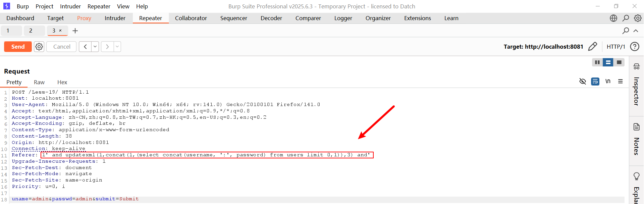Open the Burp menu
The height and width of the screenshot is (204, 644).
click(23, 6)
